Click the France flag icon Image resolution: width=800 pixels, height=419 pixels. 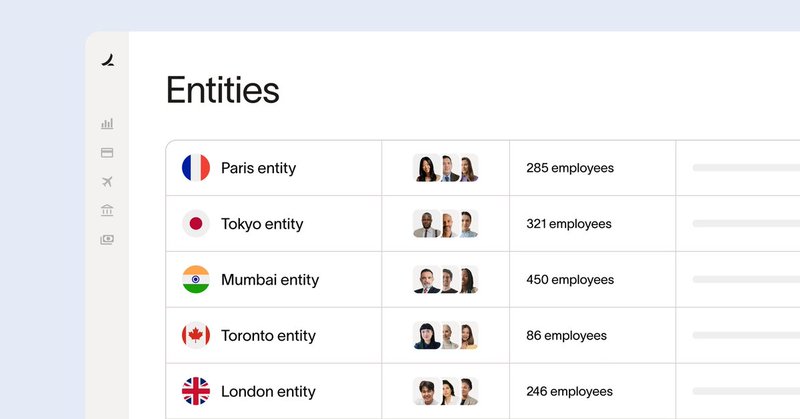196,167
